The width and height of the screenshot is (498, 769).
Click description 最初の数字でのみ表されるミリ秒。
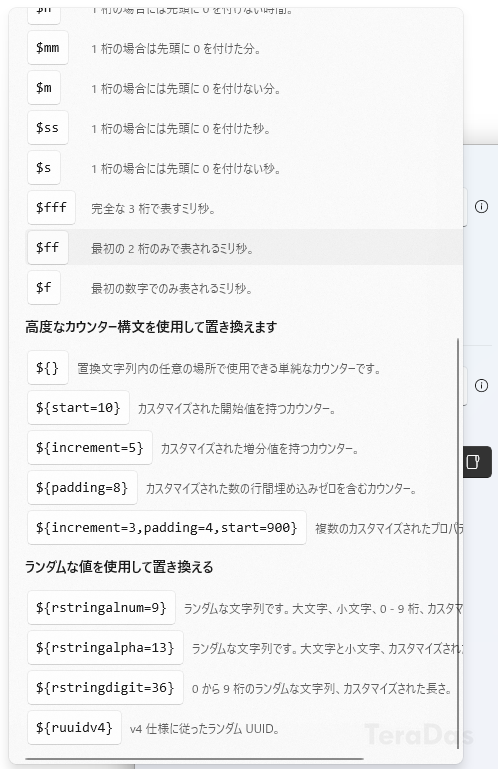pyautogui.click(x=172, y=289)
